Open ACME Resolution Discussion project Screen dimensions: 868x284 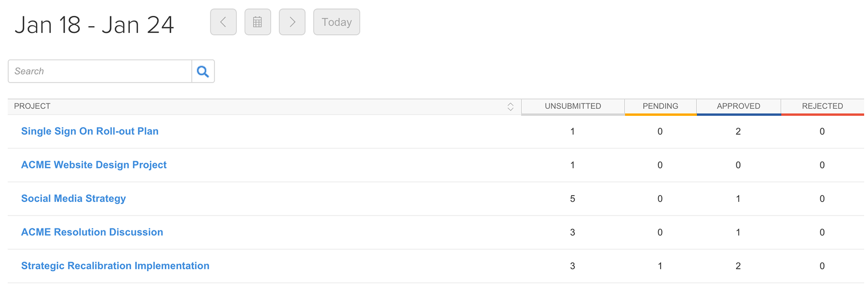92,232
